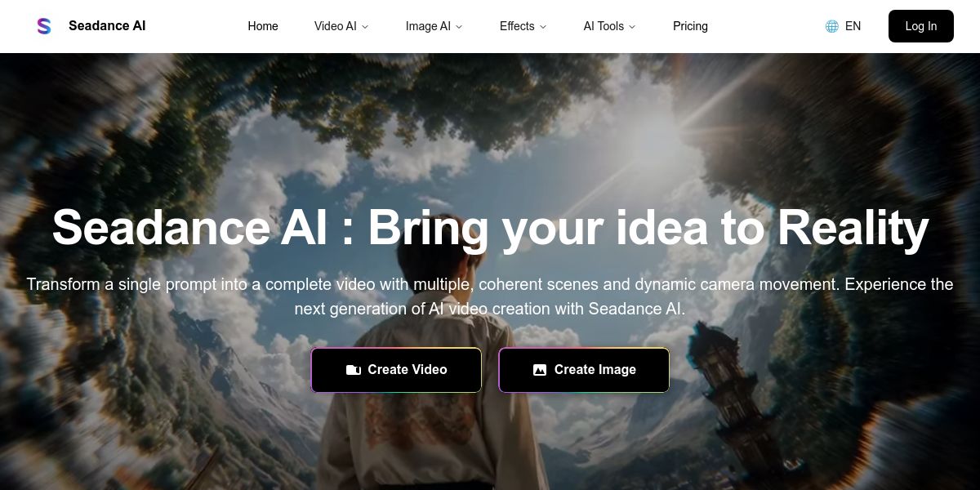Expand the Effects chevron arrow
Image resolution: width=980 pixels, height=490 pixels.
[x=543, y=27]
